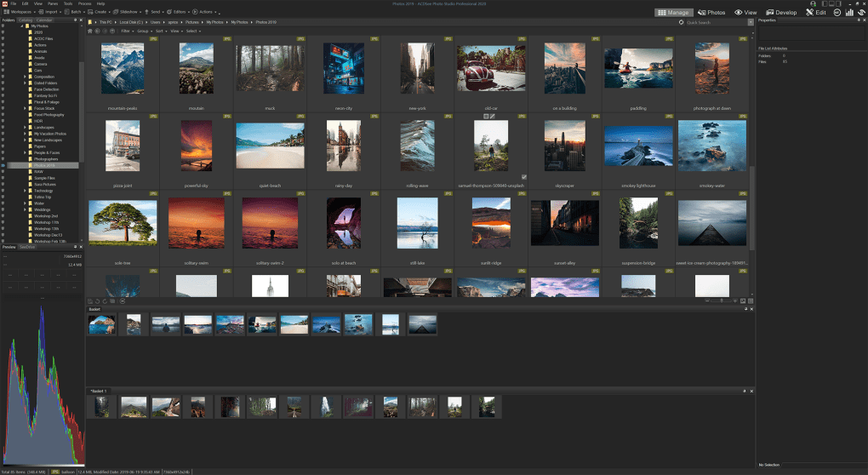Viewport: 868px width, 475px height.
Task: Open the Dashboard bar-chart icon
Action: tap(849, 12)
